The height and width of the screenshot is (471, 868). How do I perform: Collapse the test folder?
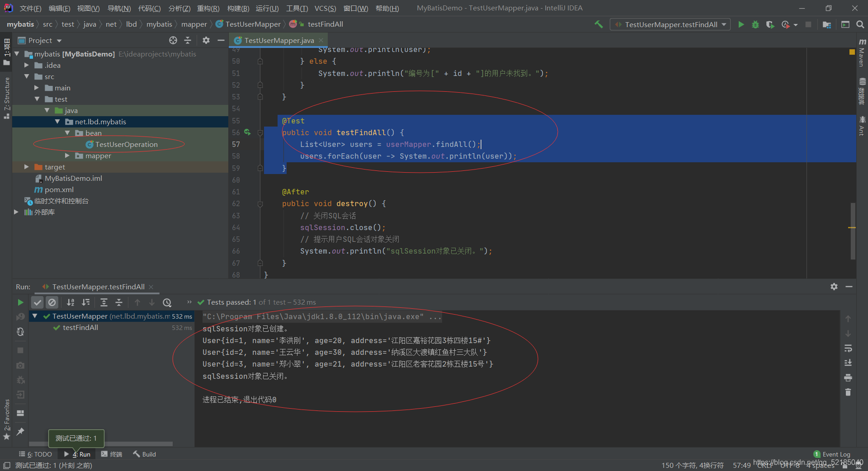[37, 99]
